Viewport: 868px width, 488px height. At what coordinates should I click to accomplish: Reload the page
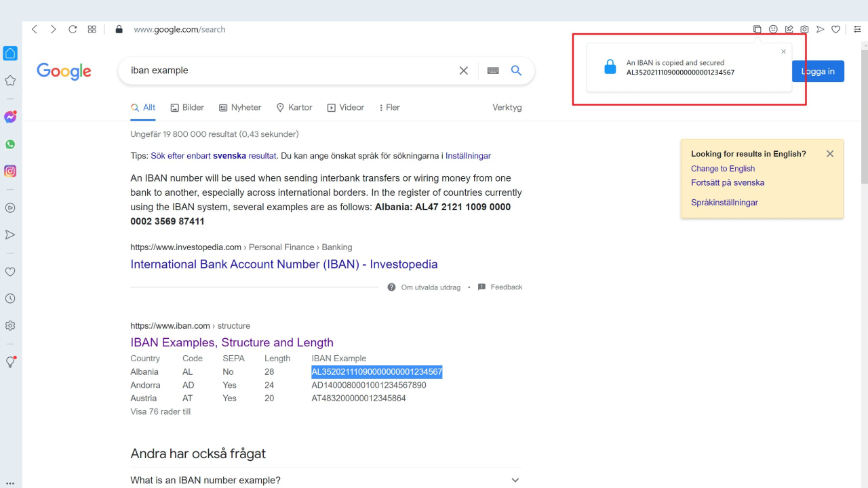(x=73, y=29)
